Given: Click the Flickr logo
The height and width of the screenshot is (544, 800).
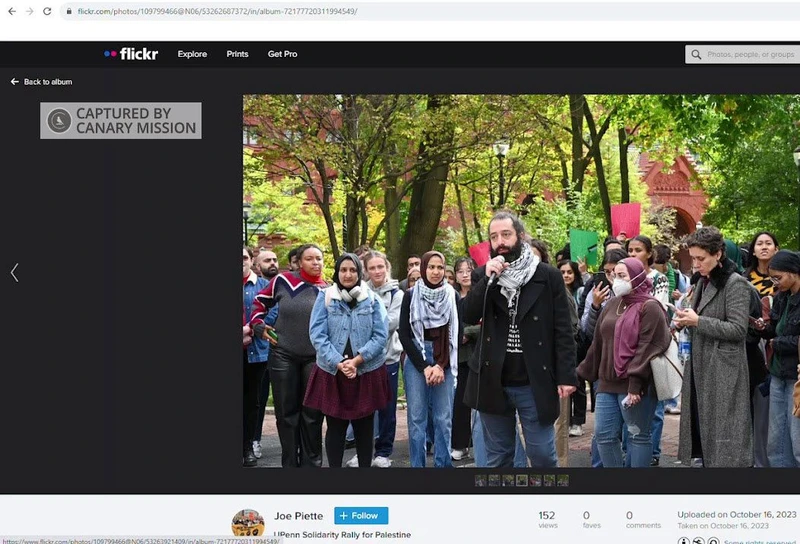Looking at the screenshot, I should tap(131, 54).
